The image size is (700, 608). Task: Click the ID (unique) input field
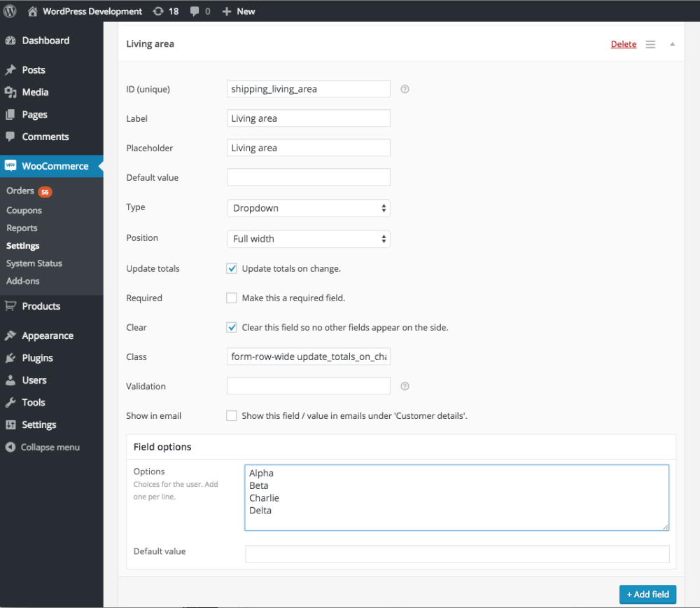tap(309, 89)
